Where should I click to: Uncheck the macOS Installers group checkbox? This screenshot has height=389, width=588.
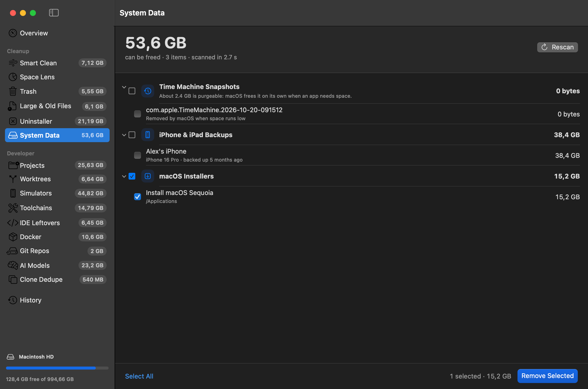(x=132, y=176)
